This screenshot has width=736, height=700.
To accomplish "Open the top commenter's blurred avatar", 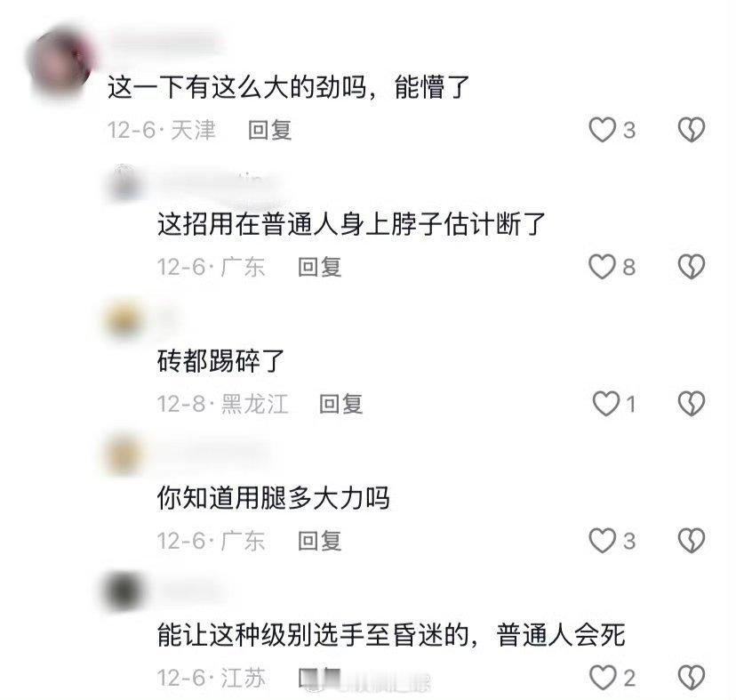I will tap(60, 62).
